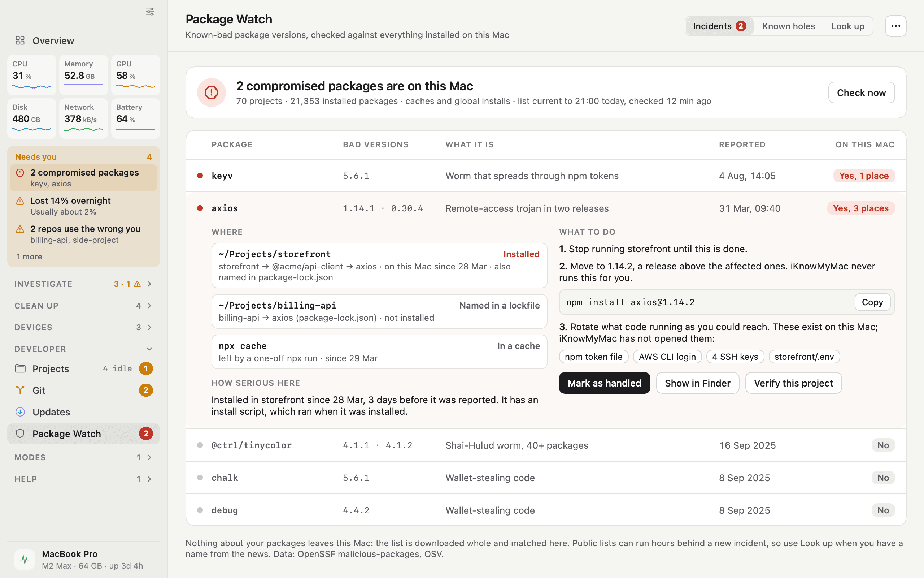
Task: Click the red dot beside keyv
Action: (x=200, y=176)
